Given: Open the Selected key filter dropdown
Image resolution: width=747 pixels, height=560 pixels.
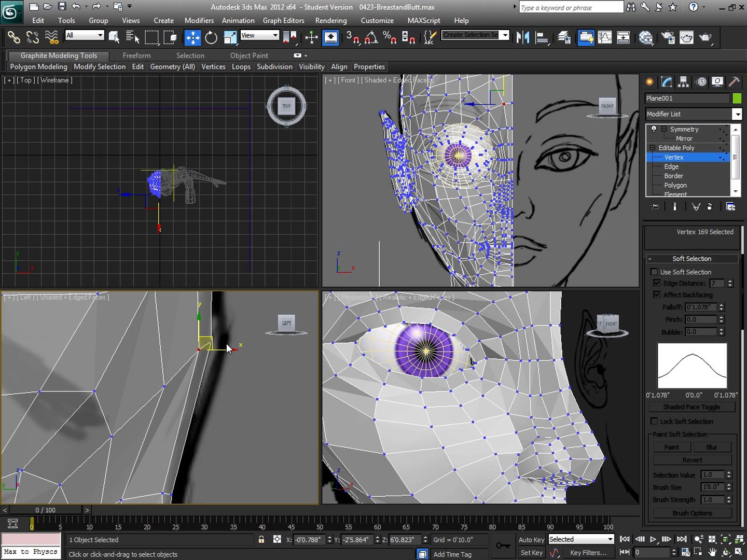Looking at the screenshot, I should pos(581,539).
